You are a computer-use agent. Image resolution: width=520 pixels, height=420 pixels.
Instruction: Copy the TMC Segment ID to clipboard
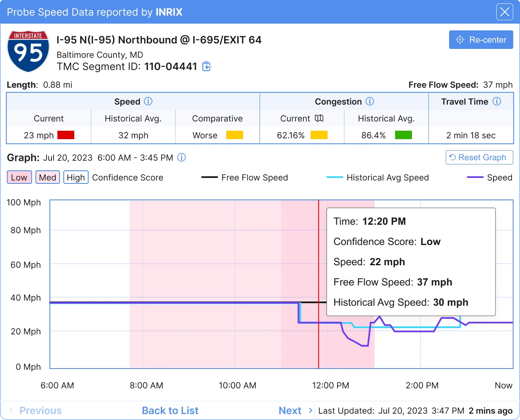206,67
